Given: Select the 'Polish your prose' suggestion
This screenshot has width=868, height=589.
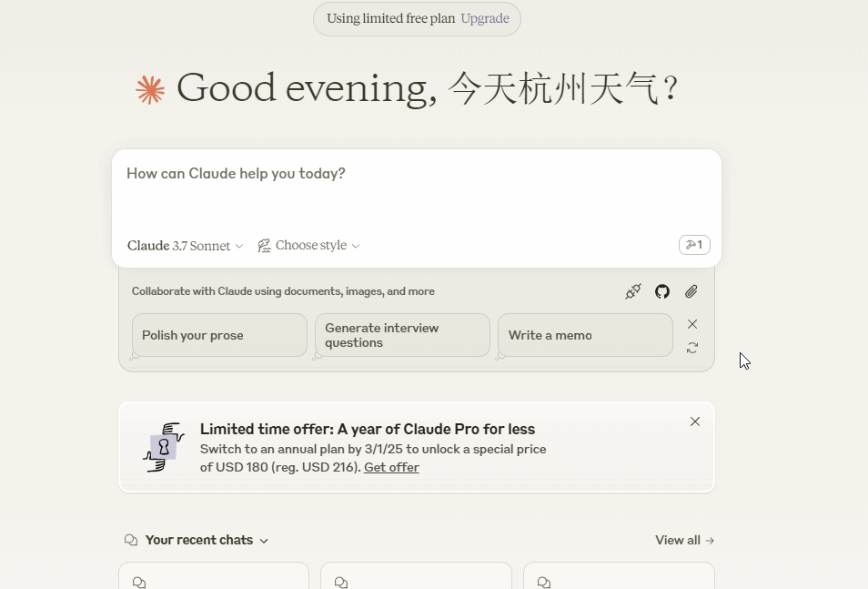Looking at the screenshot, I should (x=219, y=335).
